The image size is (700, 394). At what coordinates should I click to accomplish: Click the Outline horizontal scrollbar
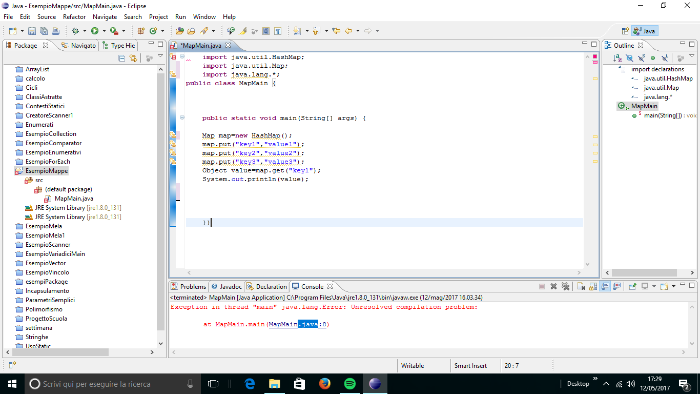point(645,272)
